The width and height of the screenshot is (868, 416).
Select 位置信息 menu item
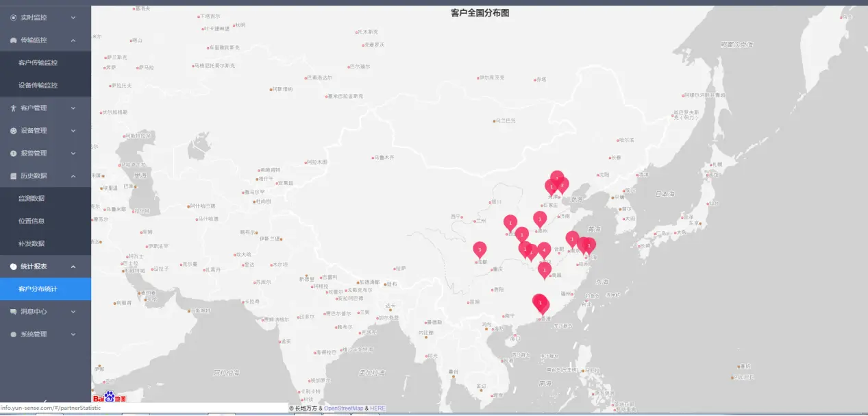[x=32, y=221]
